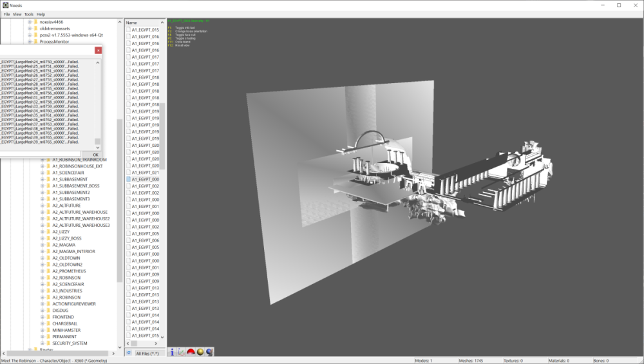Click the blue sphere tool icon in the viewer toolbar
644x364 pixels.
pos(209,352)
